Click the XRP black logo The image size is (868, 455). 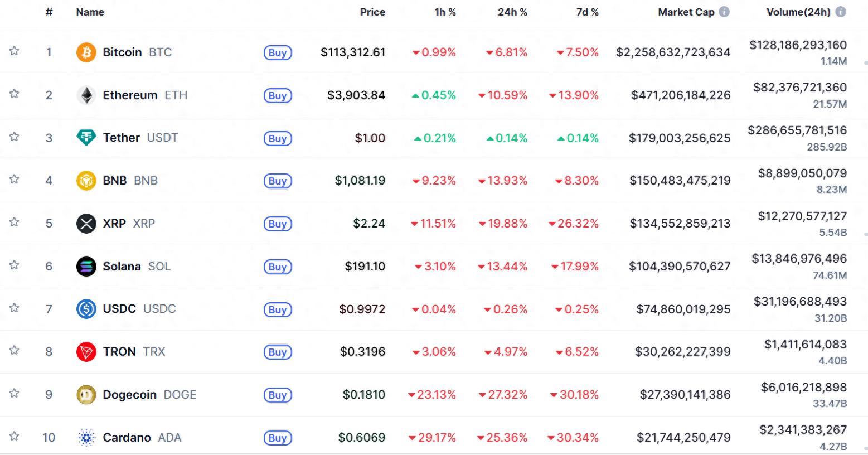(86, 224)
